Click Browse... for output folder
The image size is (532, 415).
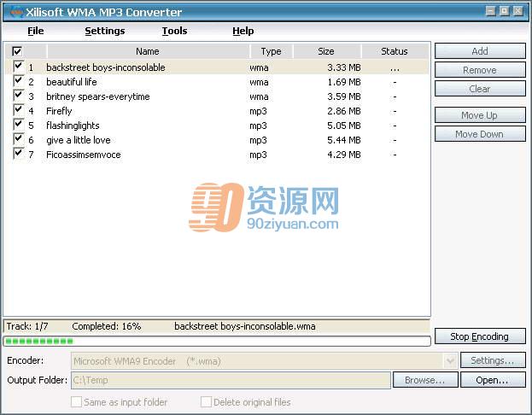(x=425, y=380)
